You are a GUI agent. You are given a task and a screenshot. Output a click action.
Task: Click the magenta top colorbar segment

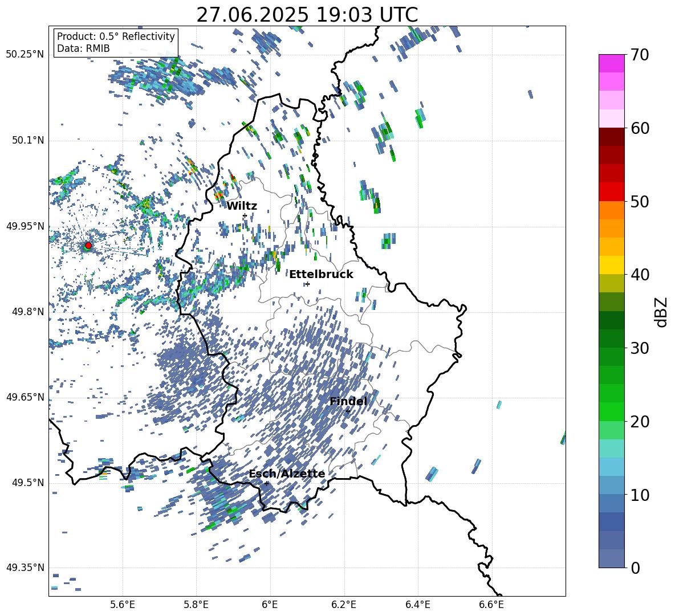click(611, 63)
